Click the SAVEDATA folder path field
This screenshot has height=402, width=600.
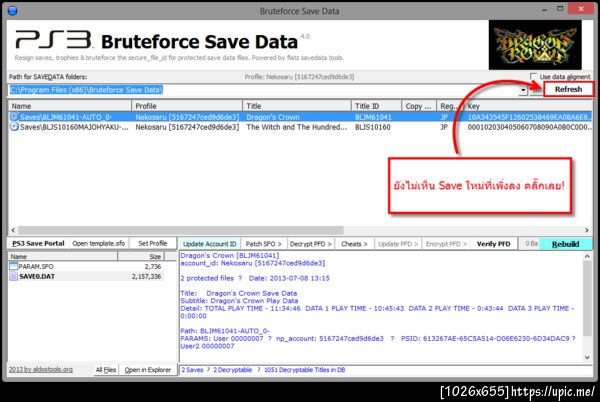[264, 90]
